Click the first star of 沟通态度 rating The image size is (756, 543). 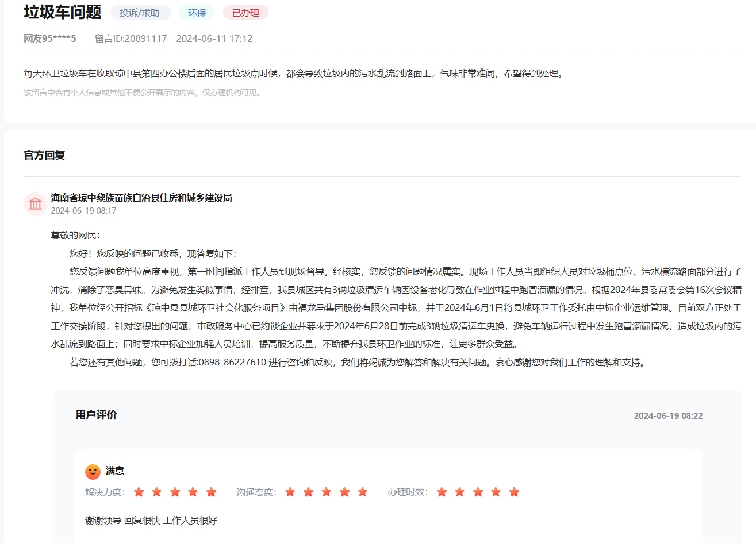(x=290, y=492)
